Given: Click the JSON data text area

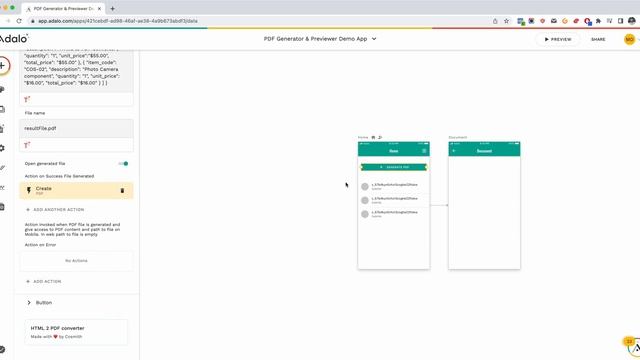Looking at the screenshot, I should [76, 70].
